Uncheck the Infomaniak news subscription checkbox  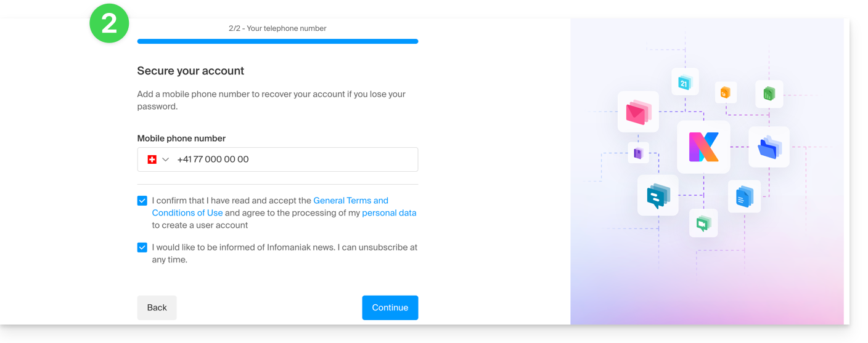point(142,248)
